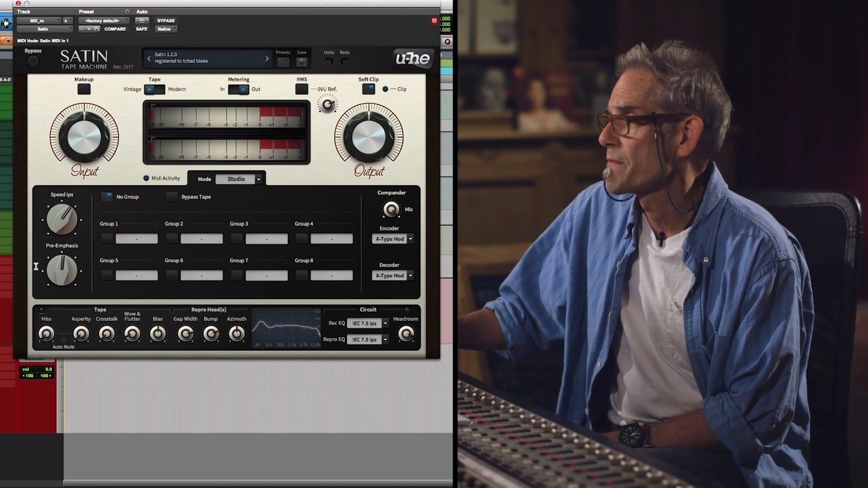Open the factory default preset dropdown

pyautogui.click(x=104, y=21)
